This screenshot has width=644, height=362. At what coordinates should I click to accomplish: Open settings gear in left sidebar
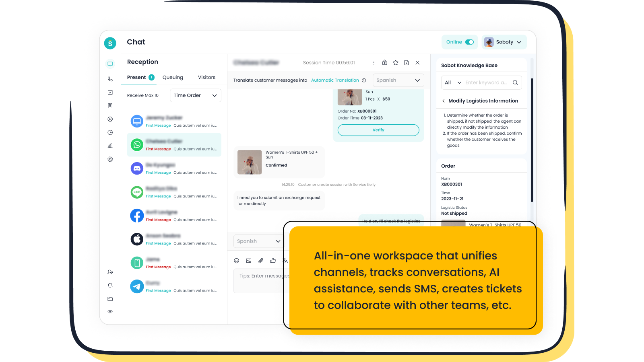point(110,159)
